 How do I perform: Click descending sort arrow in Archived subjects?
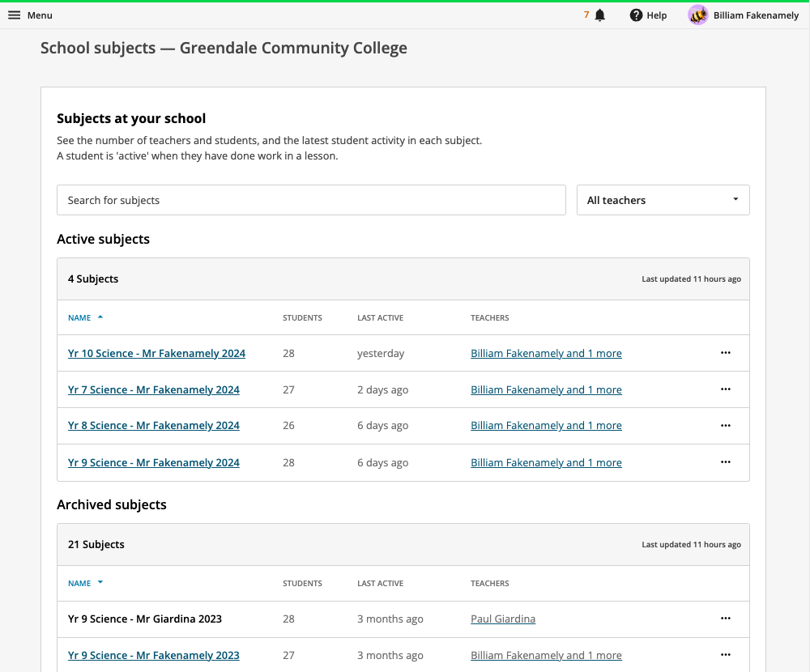[x=100, y=582]
